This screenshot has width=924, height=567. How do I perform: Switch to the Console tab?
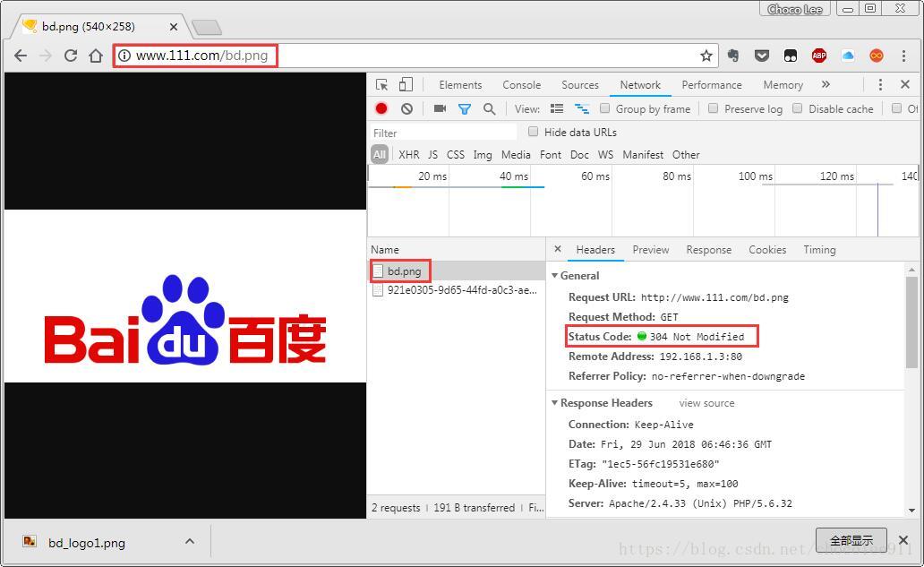click(x=521, y=85)
